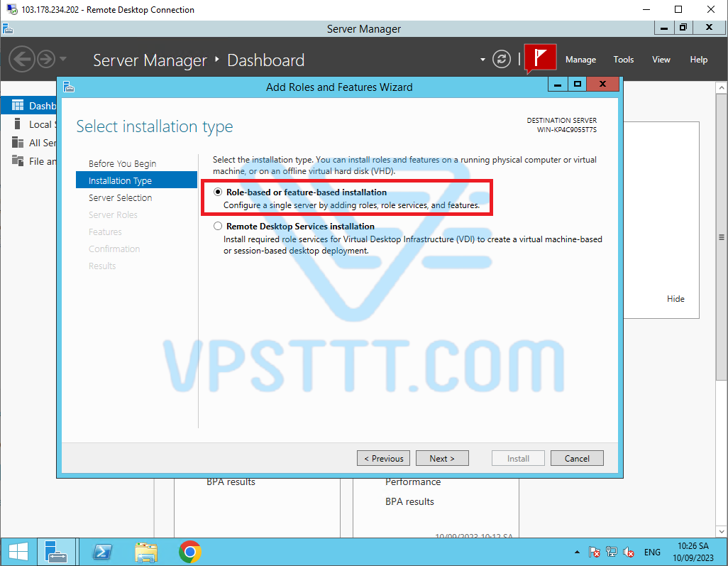Screen dimensions: 728x566
Task: Click the server name WIN-KP4C9055T7S
Action: (x=566, y=130)
